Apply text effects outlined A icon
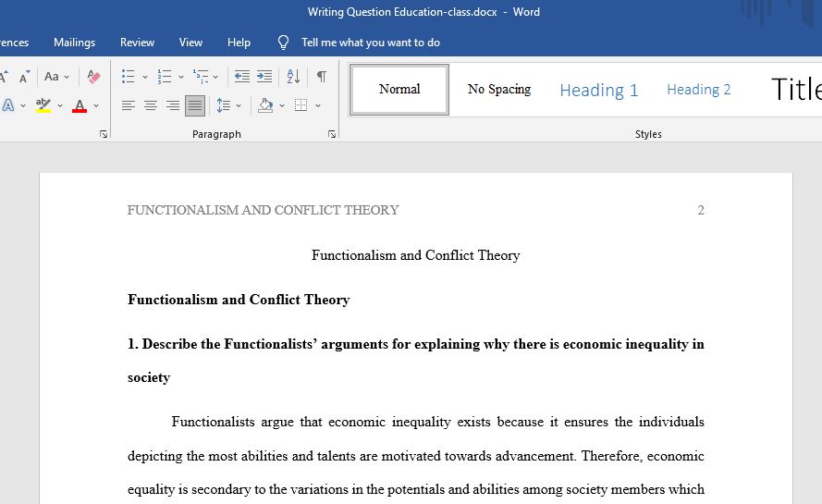Image resolution: width=822 pixels, height=504 pixels. click(8, 105)
